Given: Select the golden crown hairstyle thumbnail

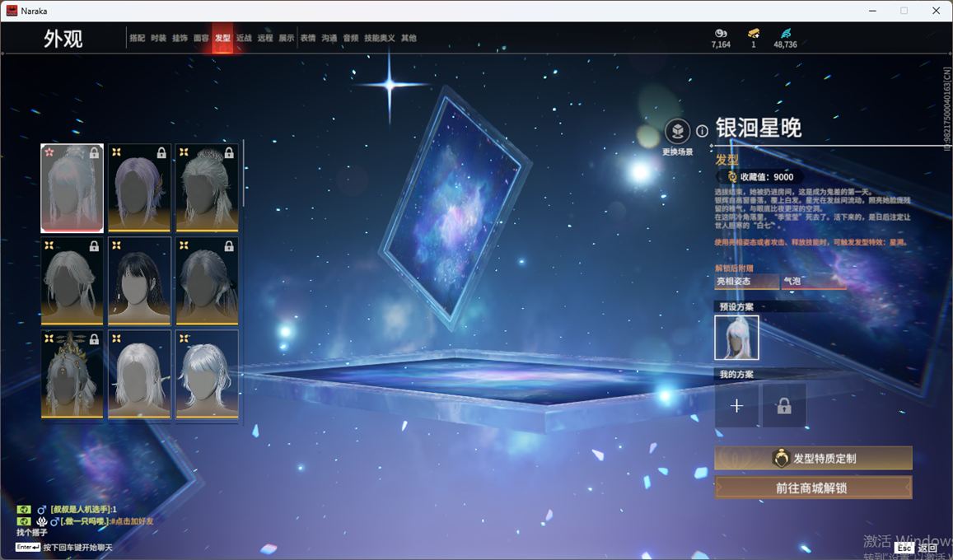Looking at the screenshot, I should point(72,374).
